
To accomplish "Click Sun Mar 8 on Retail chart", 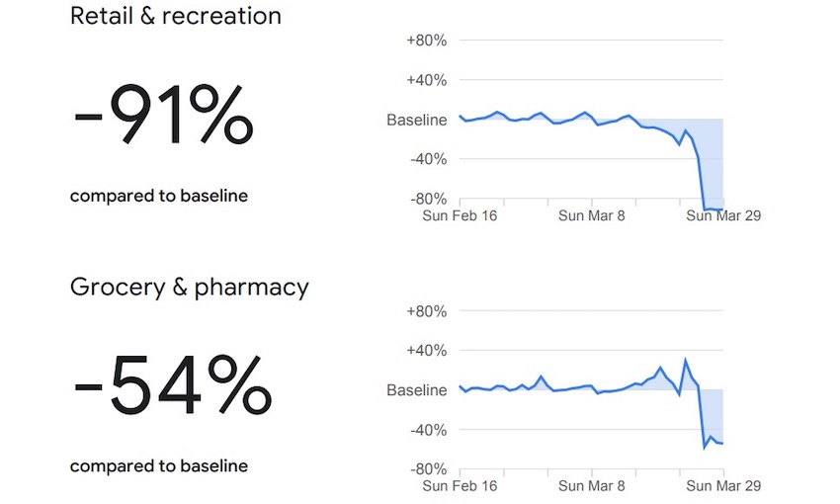I will pos(592,215).
